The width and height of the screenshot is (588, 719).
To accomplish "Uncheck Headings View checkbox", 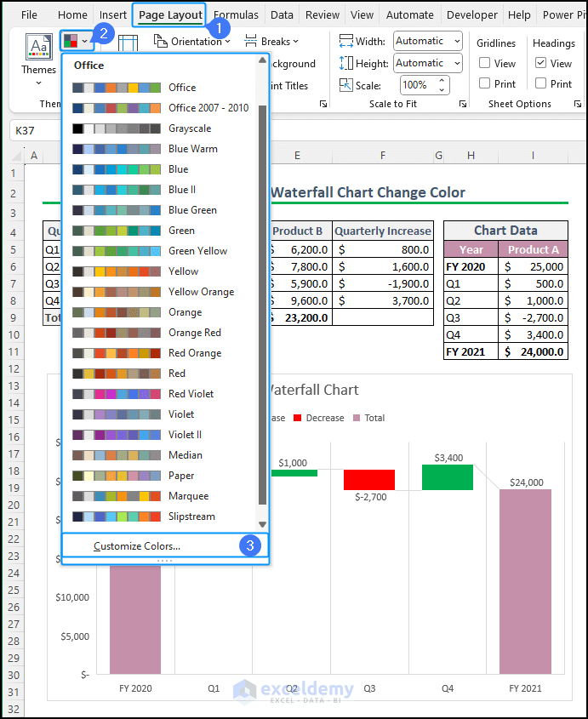I will click(540, 63).
